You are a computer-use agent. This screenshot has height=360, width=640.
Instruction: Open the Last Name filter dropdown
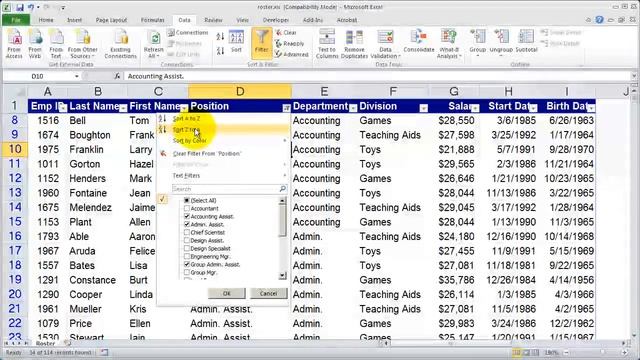123,108
